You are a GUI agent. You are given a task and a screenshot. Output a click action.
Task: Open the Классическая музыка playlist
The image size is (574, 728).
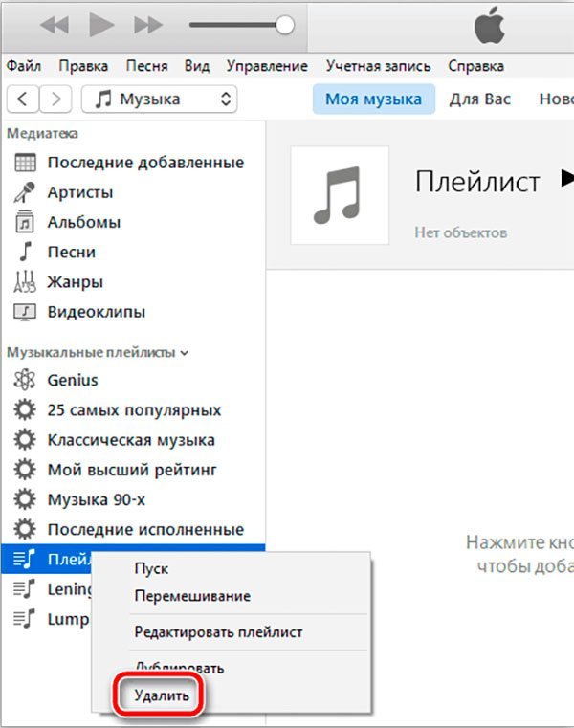133,440
